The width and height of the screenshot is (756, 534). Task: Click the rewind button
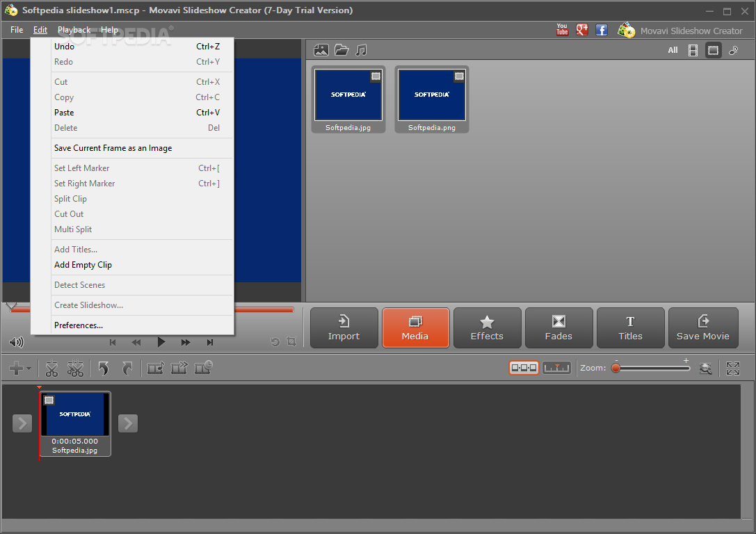point(136,342)
